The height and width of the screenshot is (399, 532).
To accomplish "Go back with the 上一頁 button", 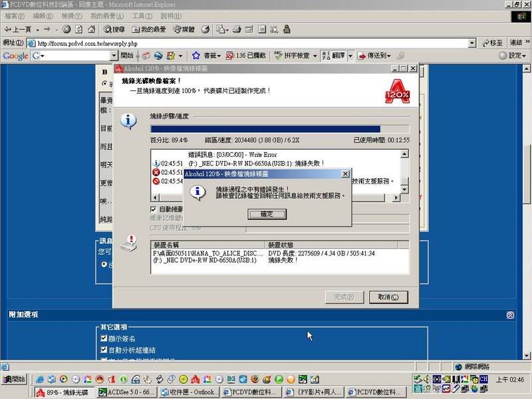I will pyautogui.click(x=18, y=29).
